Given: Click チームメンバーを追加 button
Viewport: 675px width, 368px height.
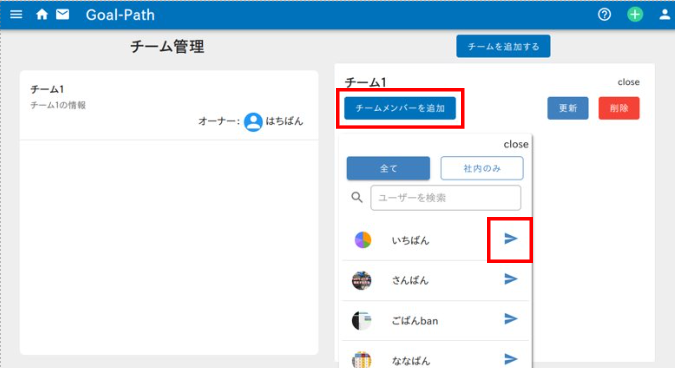Looking at the screenshot, I should tap(400, 108).
